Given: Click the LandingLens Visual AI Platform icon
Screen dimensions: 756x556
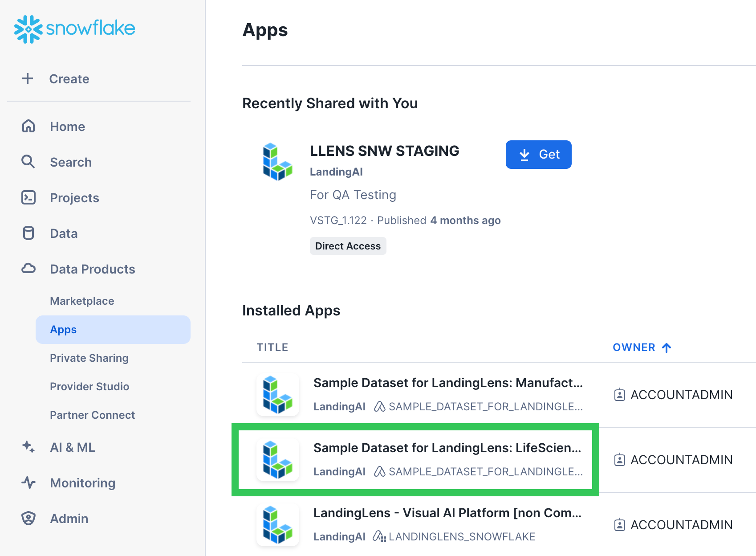Looking at the screenshot, I should pyautogui.click(x=278, y=525).
